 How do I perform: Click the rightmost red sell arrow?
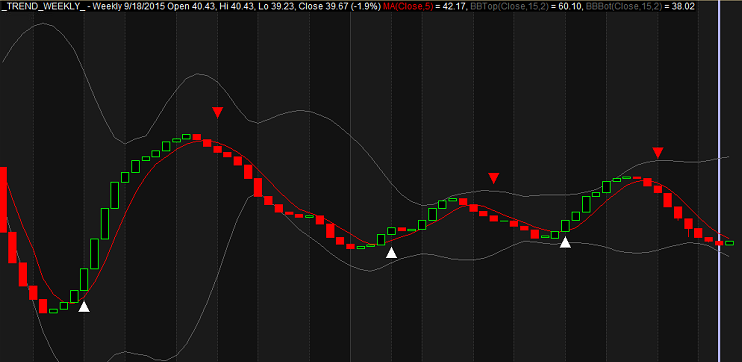click(658, 152)
